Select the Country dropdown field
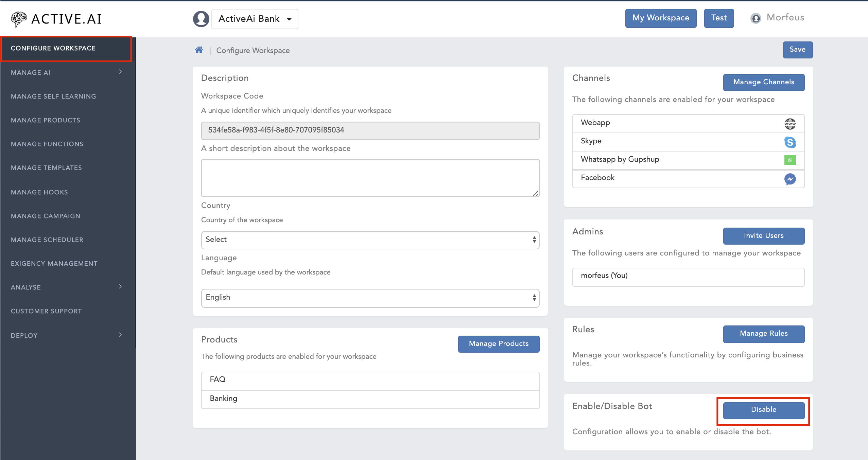 (370, 240)
